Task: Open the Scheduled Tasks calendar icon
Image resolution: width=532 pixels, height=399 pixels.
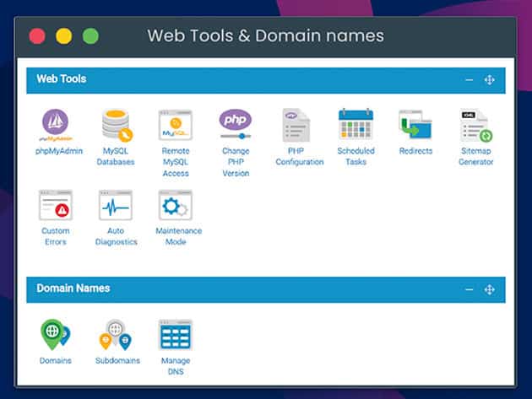Action: (356, 124)
